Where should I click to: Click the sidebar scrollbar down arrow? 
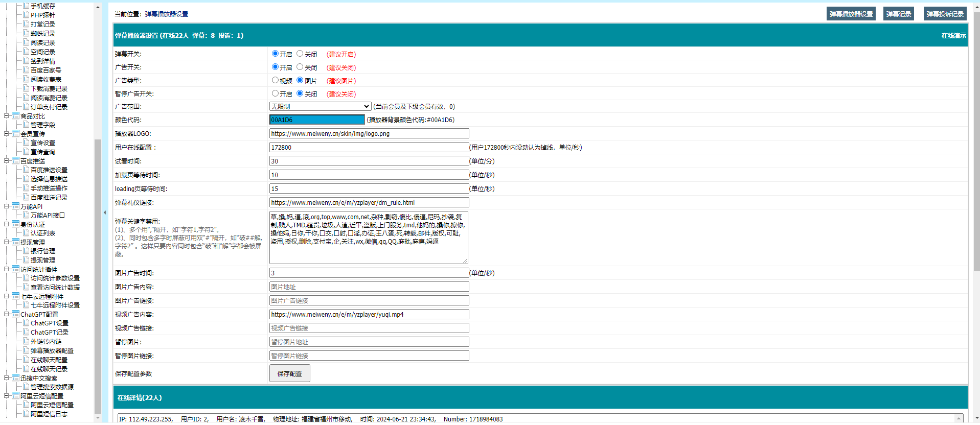point(98,418)
